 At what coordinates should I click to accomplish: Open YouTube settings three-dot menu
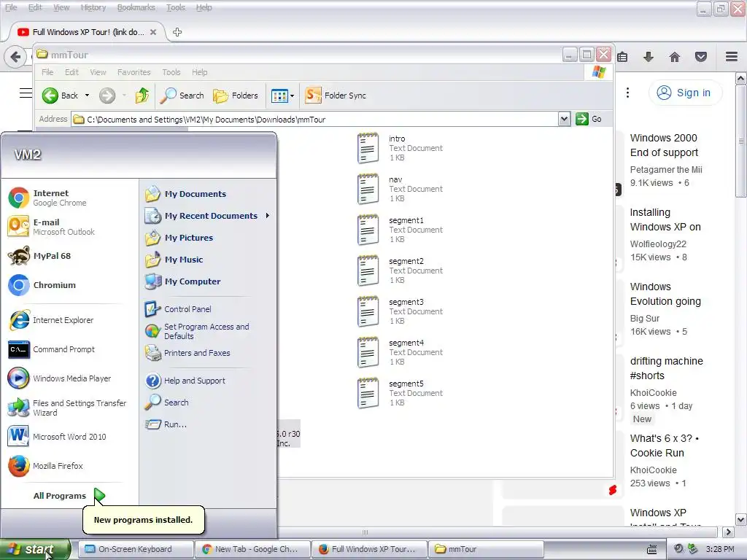[x=627, y=93]
